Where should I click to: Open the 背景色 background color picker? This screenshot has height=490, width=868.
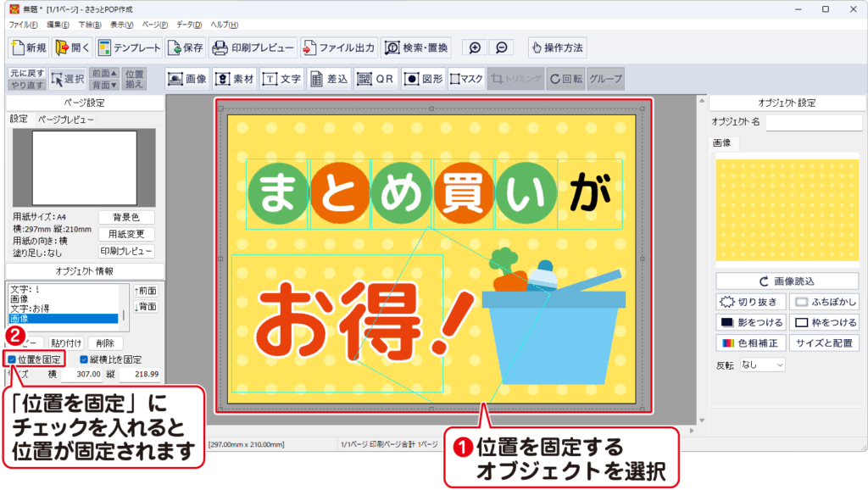[126, 217]
